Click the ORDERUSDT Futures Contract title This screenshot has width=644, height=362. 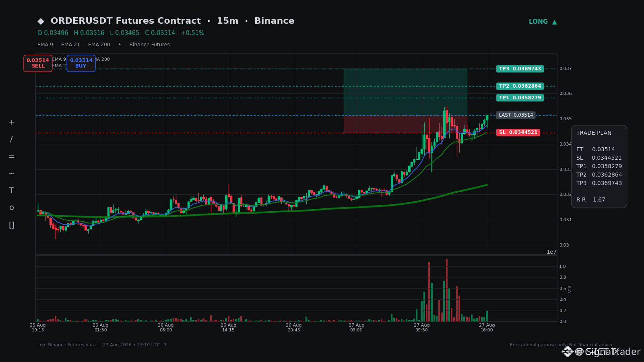coord(126,21)
